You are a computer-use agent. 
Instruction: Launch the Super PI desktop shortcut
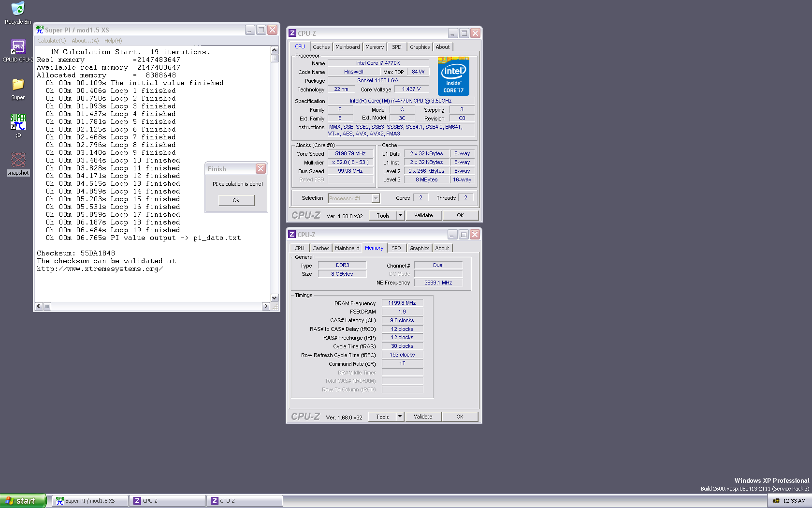(18, 126)
